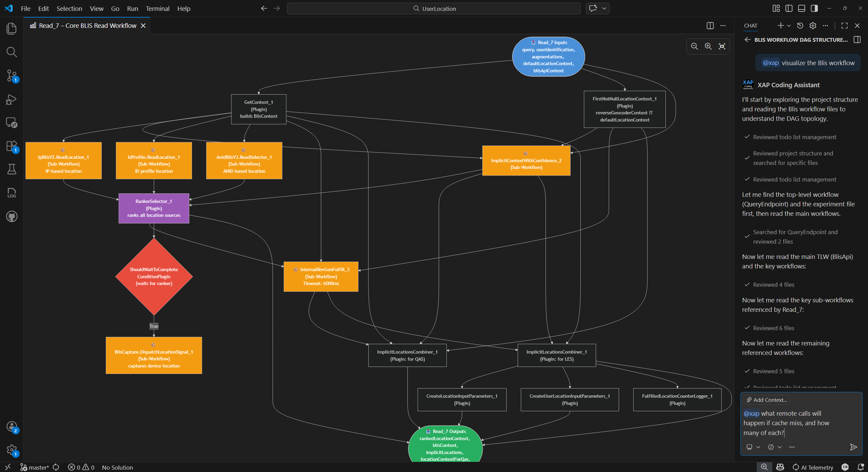Expand the new chat dropdown arrow
The image size is (868, 472).
pyautogui.click(x=789, y=26)
